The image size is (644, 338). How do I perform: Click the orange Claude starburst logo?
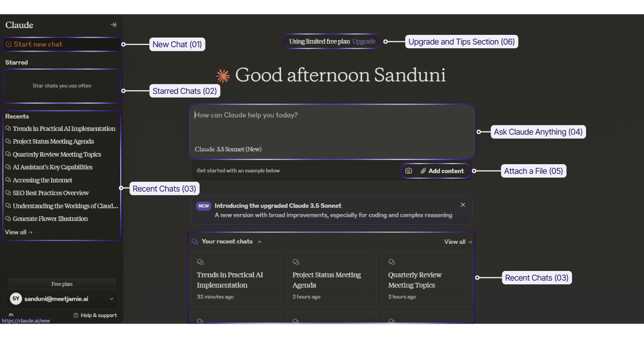(223, 76)
